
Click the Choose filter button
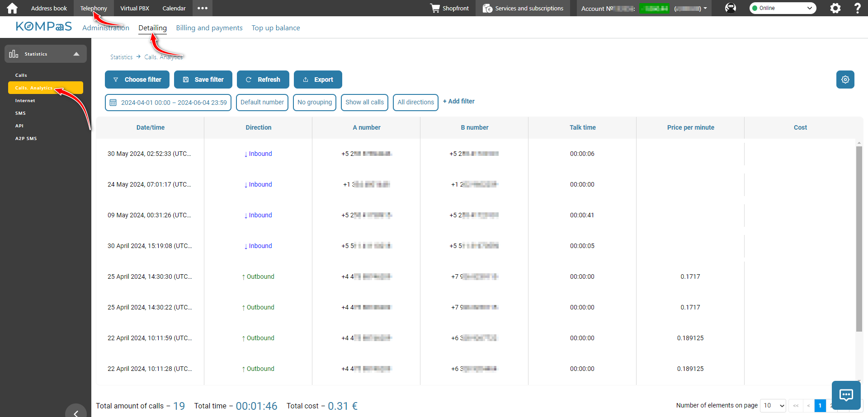(137, 80)
